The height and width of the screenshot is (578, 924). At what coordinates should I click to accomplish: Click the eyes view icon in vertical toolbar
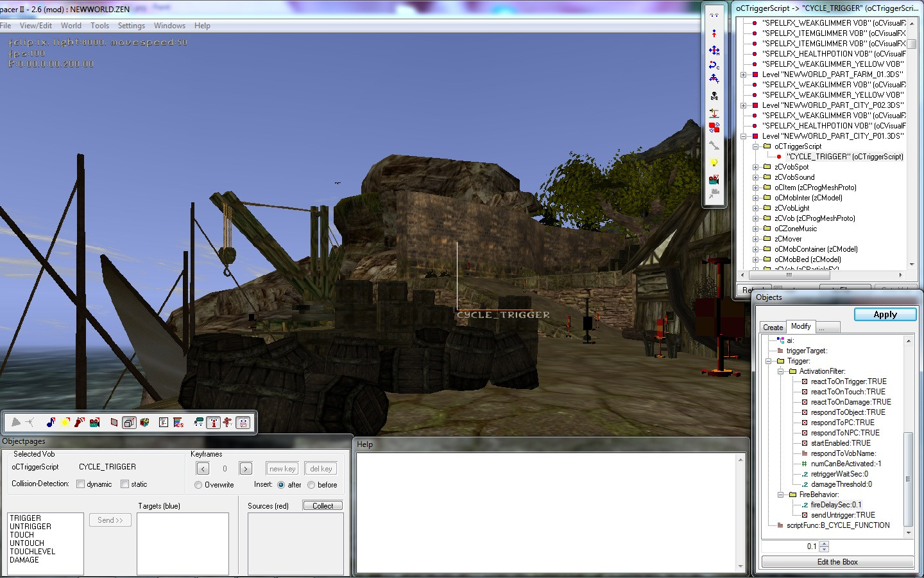714,16
